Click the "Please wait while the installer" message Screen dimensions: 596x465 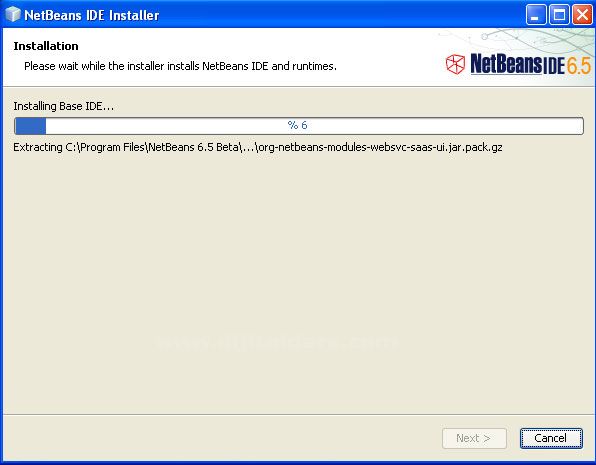(x=181, y=66)
